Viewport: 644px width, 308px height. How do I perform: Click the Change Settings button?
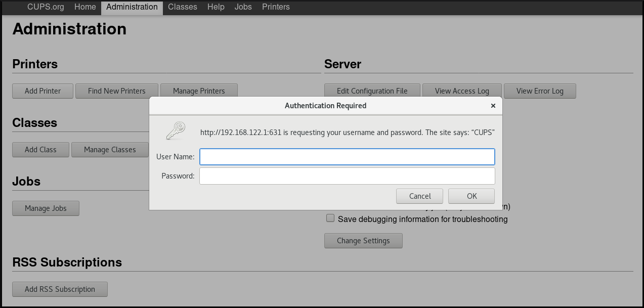(363, 241)
